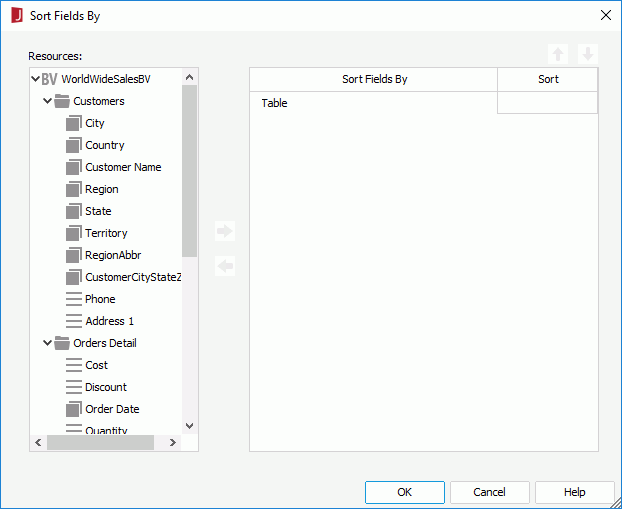Select the Country field in resources
Viewport: 622px width, 509px height.
(x=105, y=145)
